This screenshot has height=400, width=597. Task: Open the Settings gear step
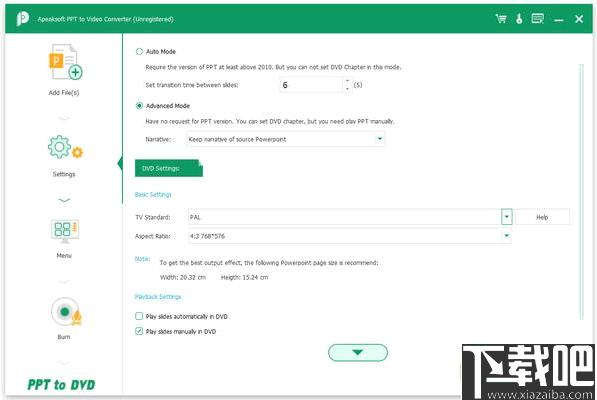65,147
